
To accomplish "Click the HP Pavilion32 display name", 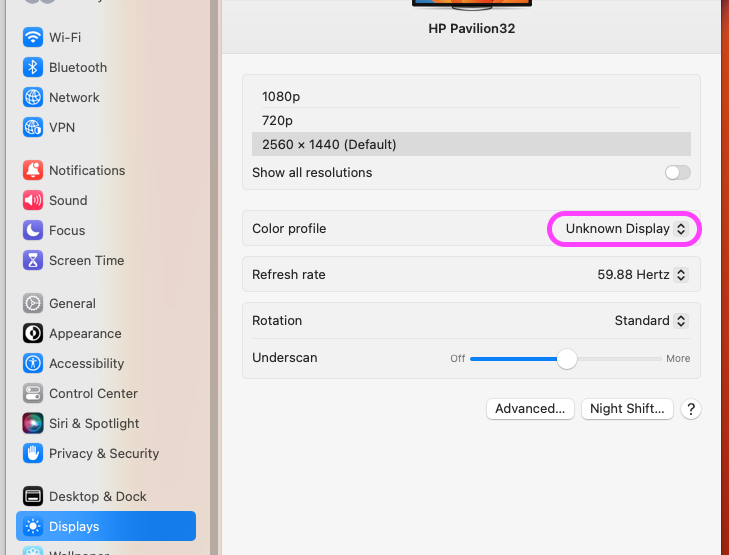I will 471,29.
